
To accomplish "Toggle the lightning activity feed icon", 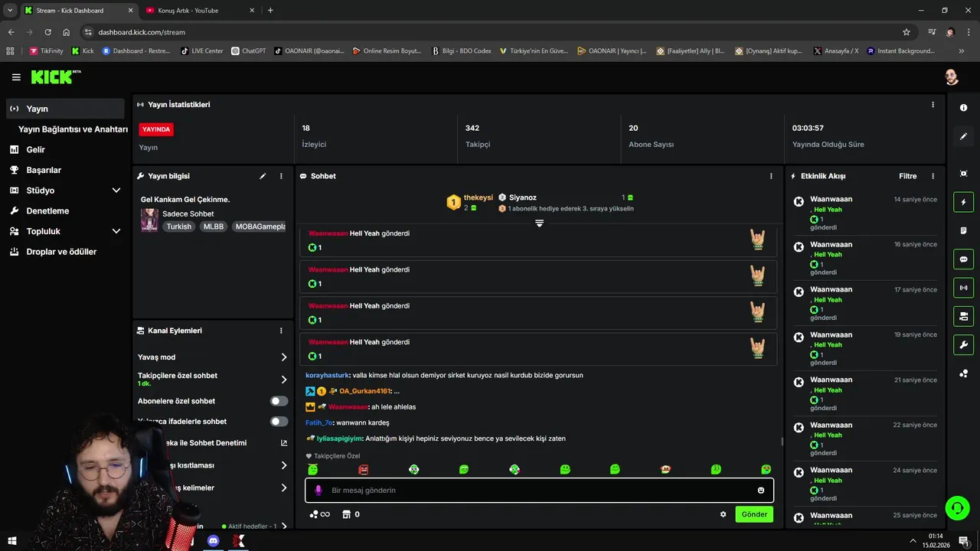I will point(963,203).
